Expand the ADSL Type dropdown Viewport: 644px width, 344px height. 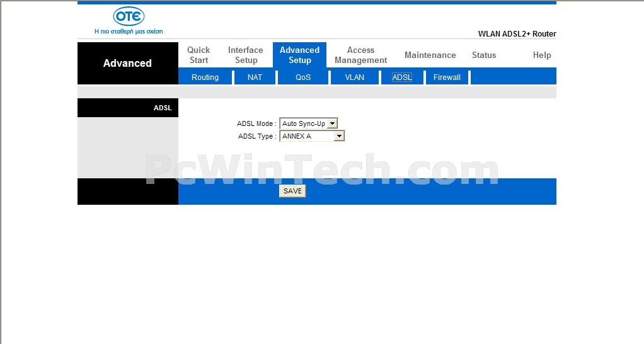[x=312, y=136]
